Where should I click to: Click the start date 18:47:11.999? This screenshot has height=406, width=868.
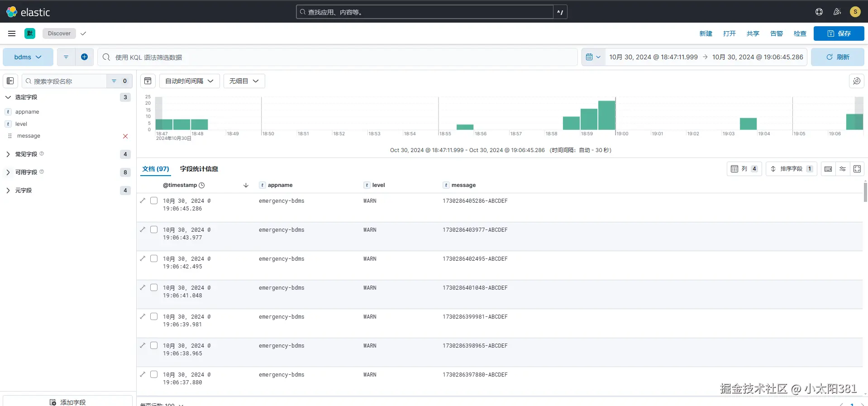[653, 57]
